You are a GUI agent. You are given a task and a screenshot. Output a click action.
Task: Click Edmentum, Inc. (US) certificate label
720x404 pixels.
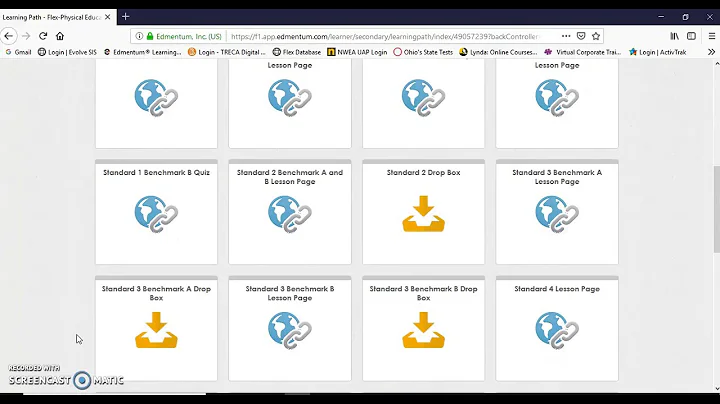pos(189,36)
